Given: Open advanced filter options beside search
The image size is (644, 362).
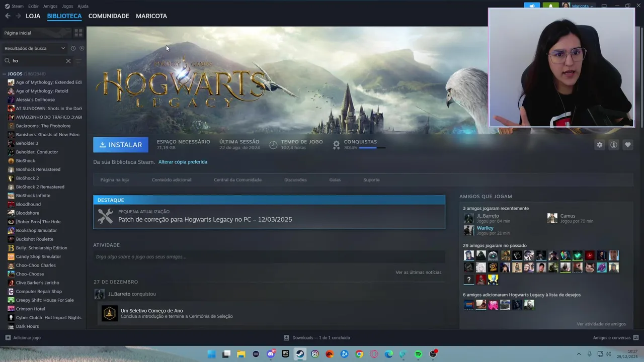Looking at the screenshot, I should coord(78,61).
